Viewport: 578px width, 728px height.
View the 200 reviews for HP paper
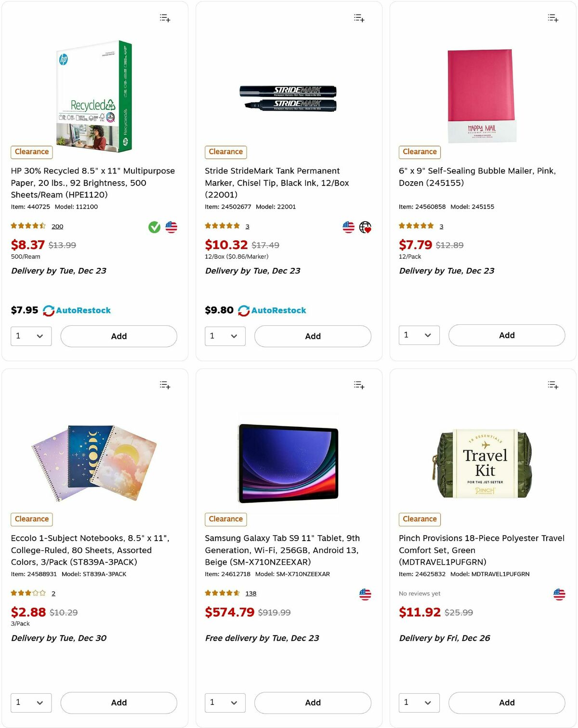click(x=57, y=226)
